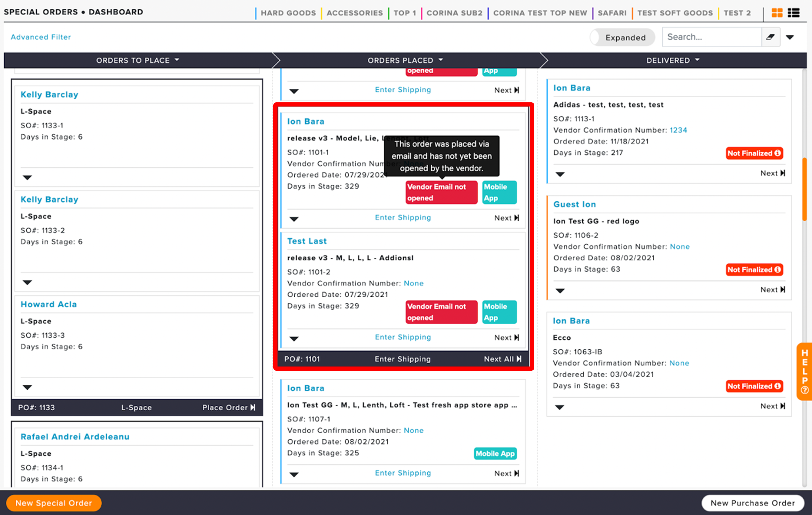Click Mobile App badge on SO# 1101-1

tap(499, 192)
